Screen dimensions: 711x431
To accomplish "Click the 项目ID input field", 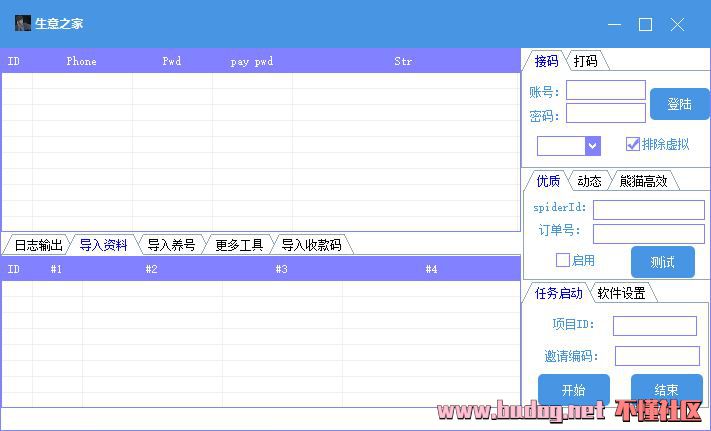I will click(x=655, y=326).
